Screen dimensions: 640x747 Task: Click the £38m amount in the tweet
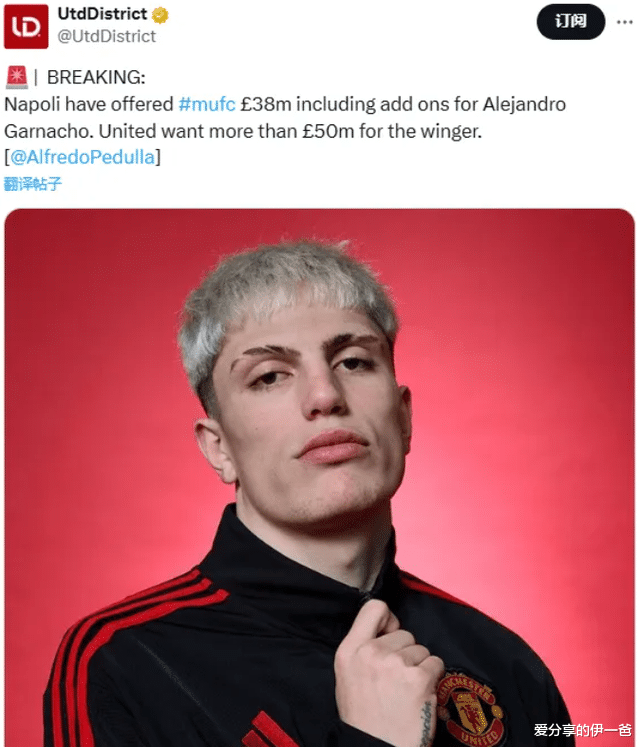point(265,104)
